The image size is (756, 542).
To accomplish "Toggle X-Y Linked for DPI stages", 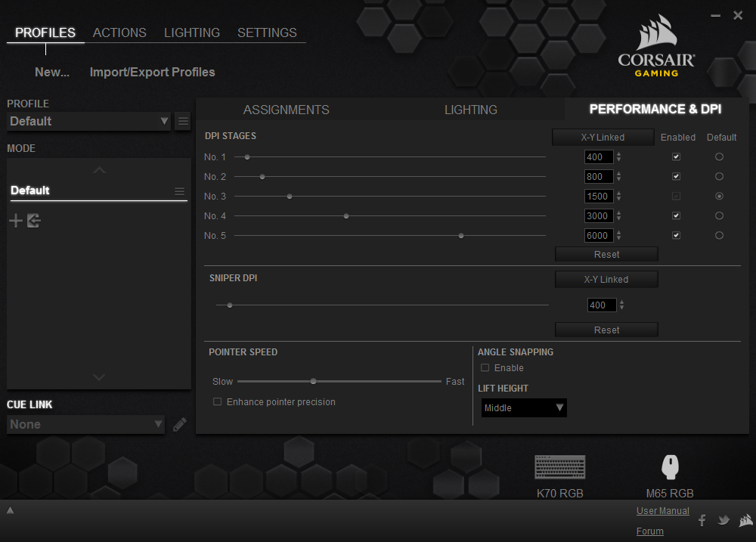I will click(603, 138).
